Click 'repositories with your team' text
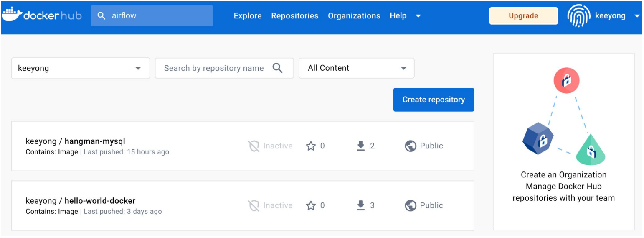The width and height of the screenshot is (644, 238). tap(564, 198)
